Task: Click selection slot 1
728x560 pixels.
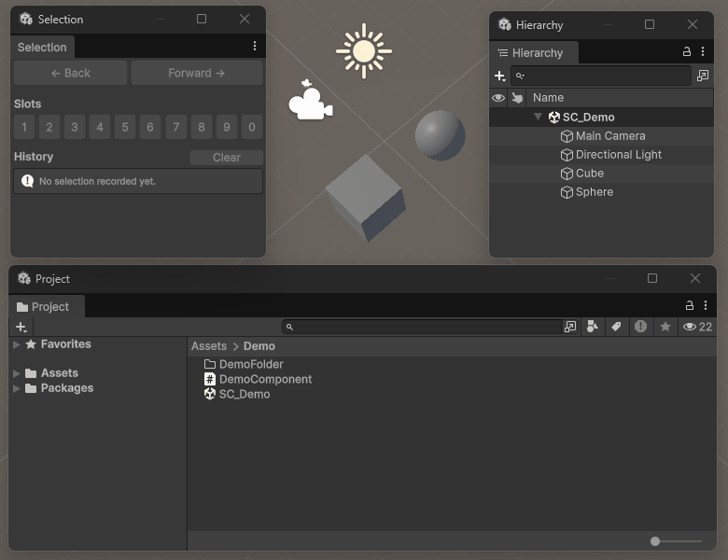Action: (x=24, y=127)
